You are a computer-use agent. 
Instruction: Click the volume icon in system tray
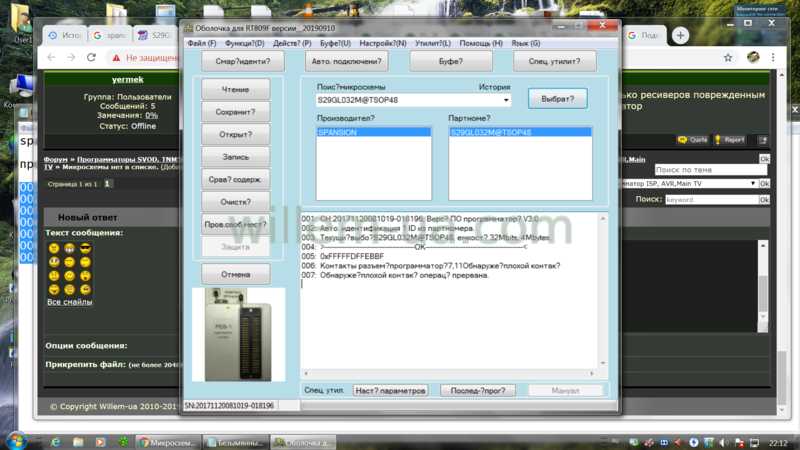[723, 442]
